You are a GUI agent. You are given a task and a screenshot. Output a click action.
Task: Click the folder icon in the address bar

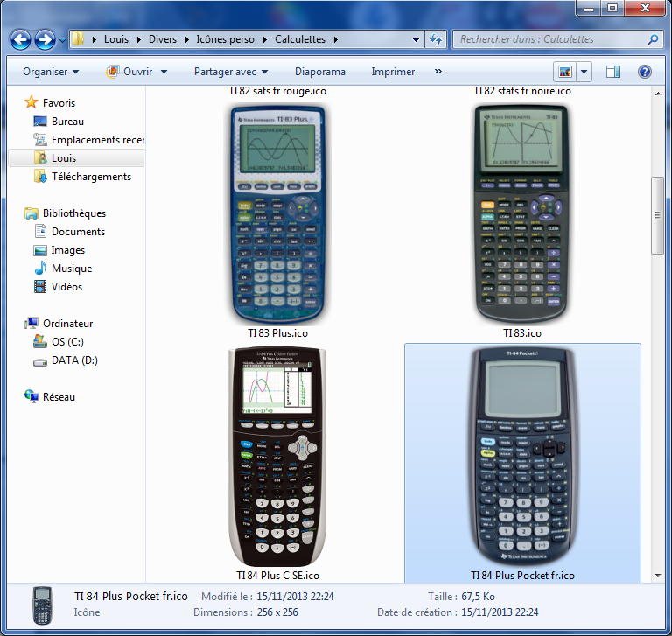point(78,39)
